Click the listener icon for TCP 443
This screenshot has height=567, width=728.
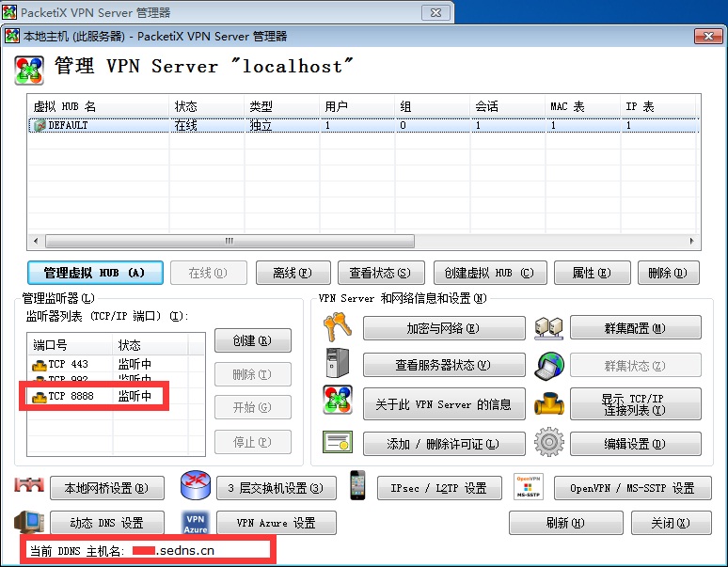pos(39,365)
